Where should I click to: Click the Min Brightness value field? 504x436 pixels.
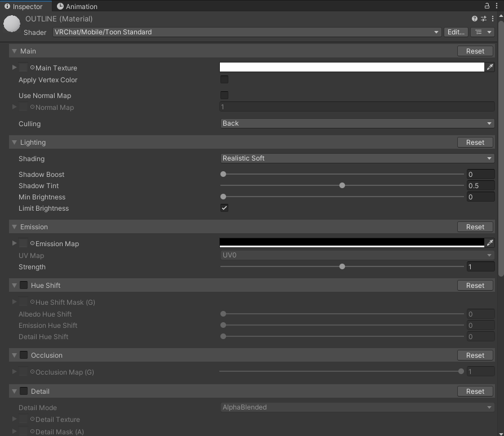[480, 197]
